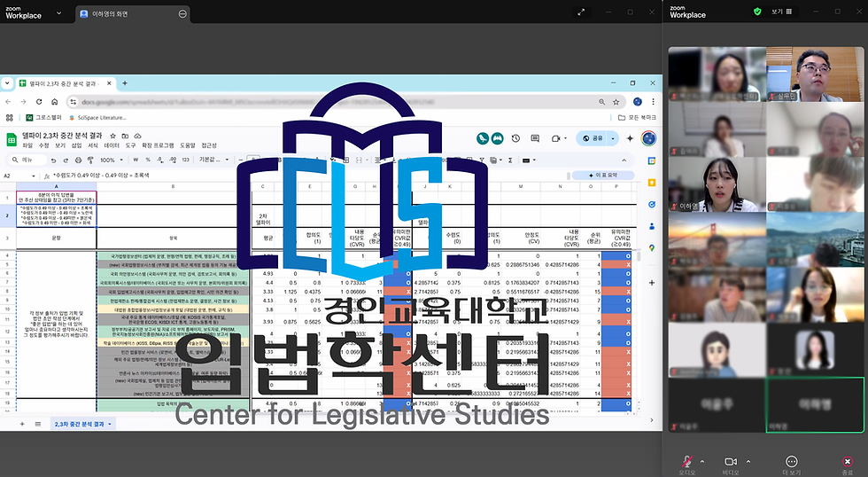Open the Zoom 보기 view layout button
This screenshot has height=477, width=868.
click(x=781, y=11)
